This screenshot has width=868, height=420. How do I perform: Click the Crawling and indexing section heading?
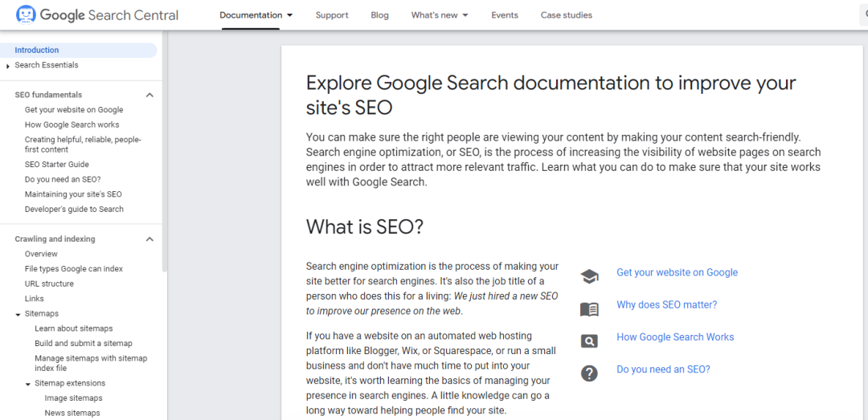(x=55, y=239)
